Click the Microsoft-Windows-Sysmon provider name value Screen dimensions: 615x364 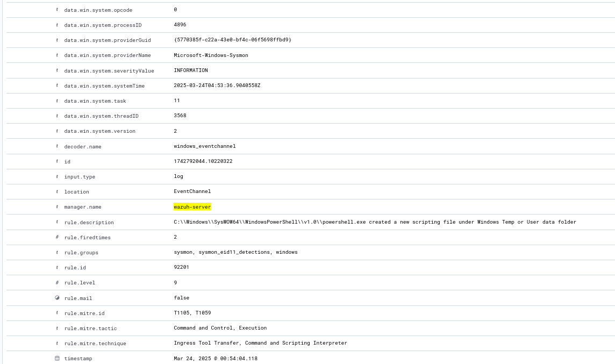point(211,55)
